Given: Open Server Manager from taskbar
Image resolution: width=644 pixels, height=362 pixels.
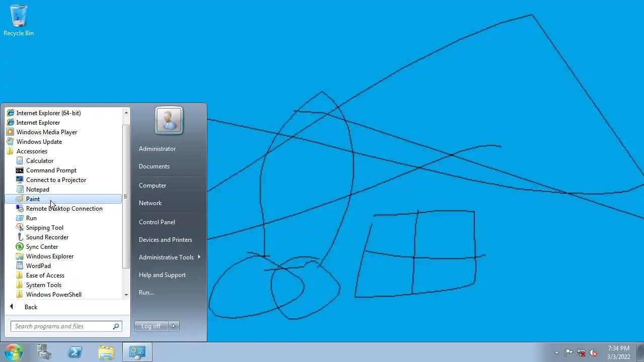Looking at the screenshot, I should [45, 352].
